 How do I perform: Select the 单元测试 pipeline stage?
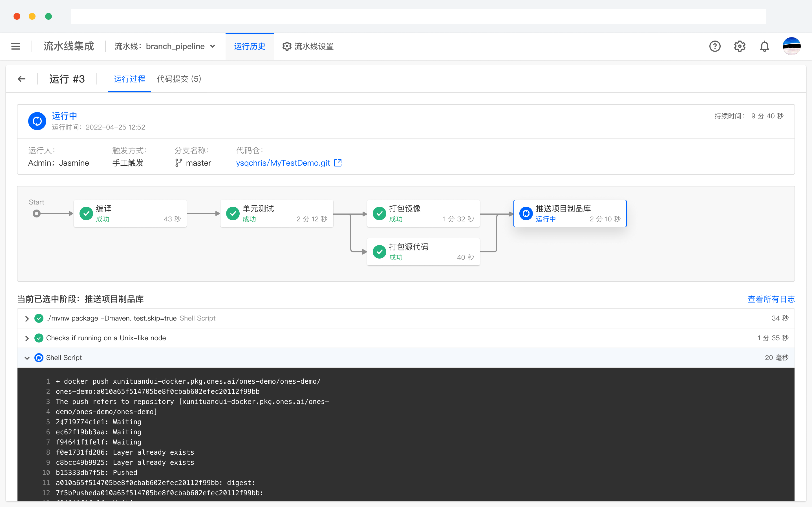point(277,214)
